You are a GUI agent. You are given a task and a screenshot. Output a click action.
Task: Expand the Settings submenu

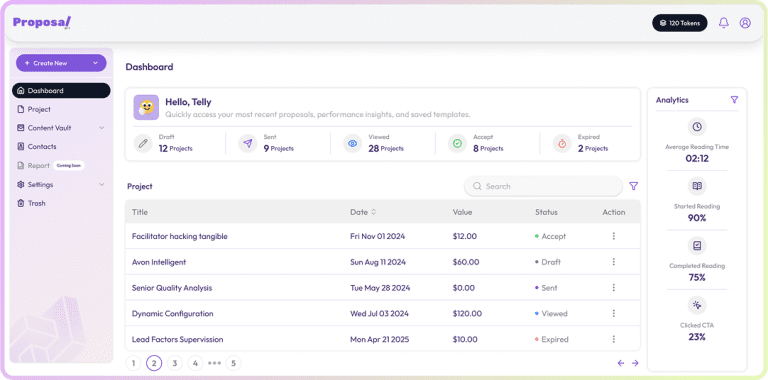(x=102, y=185)
